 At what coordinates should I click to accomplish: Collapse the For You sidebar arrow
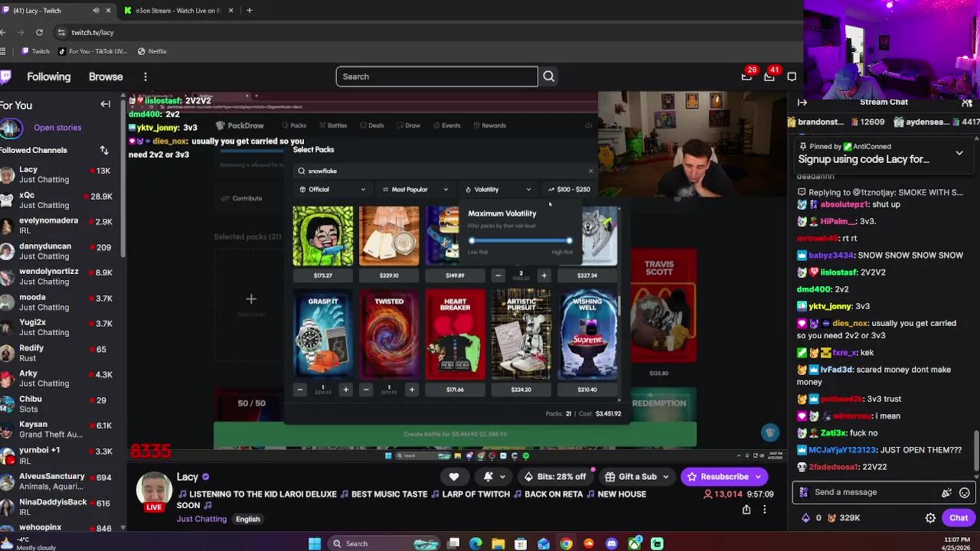(106, 105)
